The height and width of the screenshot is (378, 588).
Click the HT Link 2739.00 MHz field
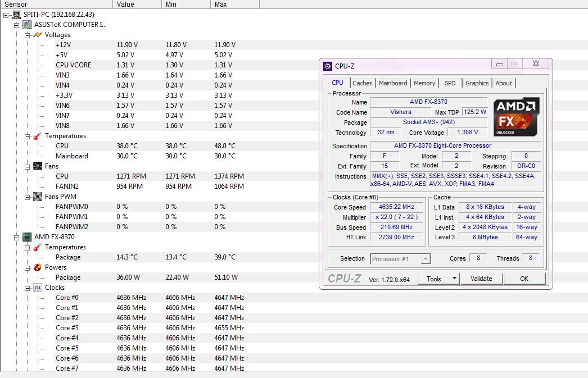click(396, 237)
